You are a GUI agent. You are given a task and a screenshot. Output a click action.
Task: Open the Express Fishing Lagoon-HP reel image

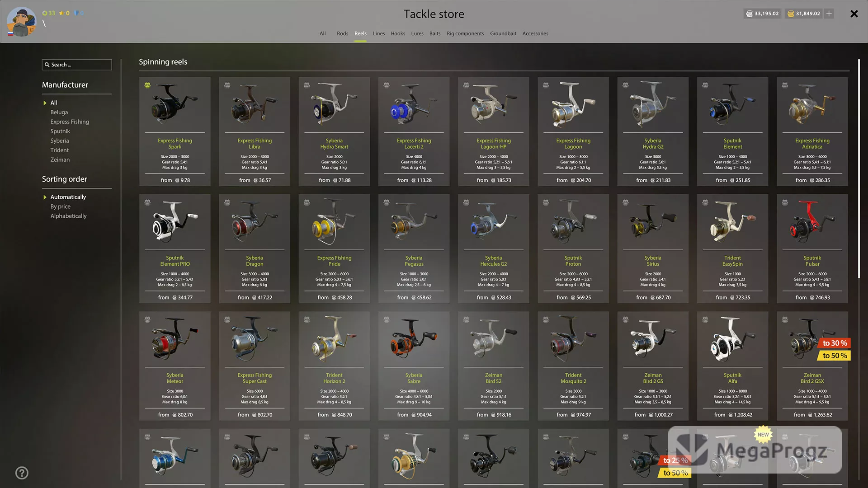coord(494,104)
